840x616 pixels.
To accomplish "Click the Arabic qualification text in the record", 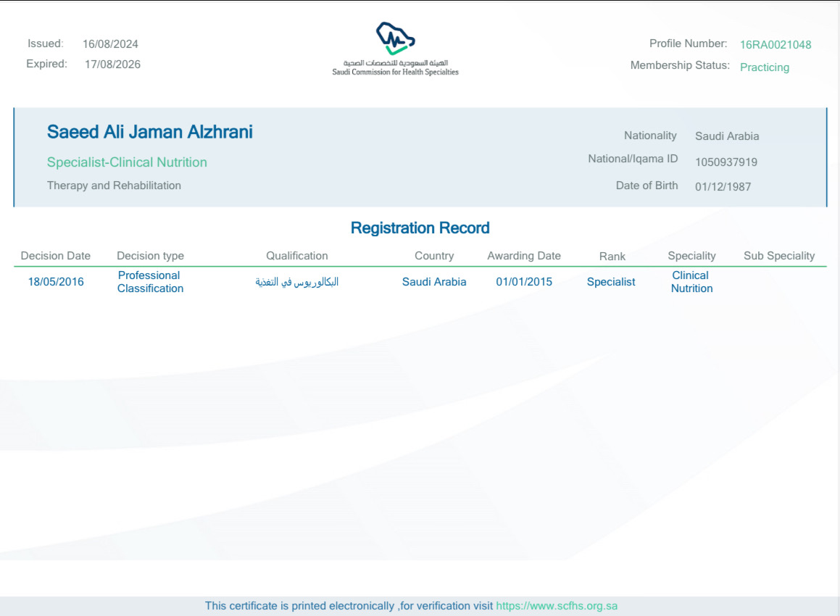I will pyautogui.click(x=296, y=282).
